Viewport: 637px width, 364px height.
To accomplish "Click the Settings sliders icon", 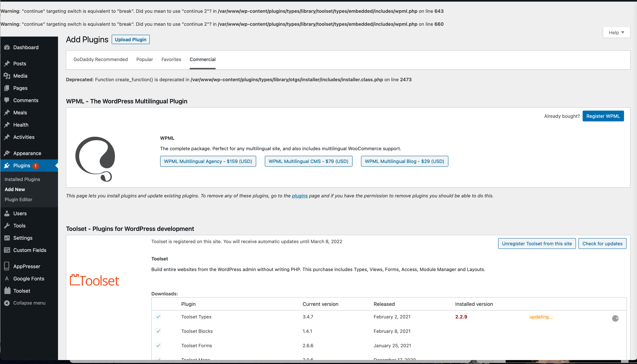I will tap(7, 238).
